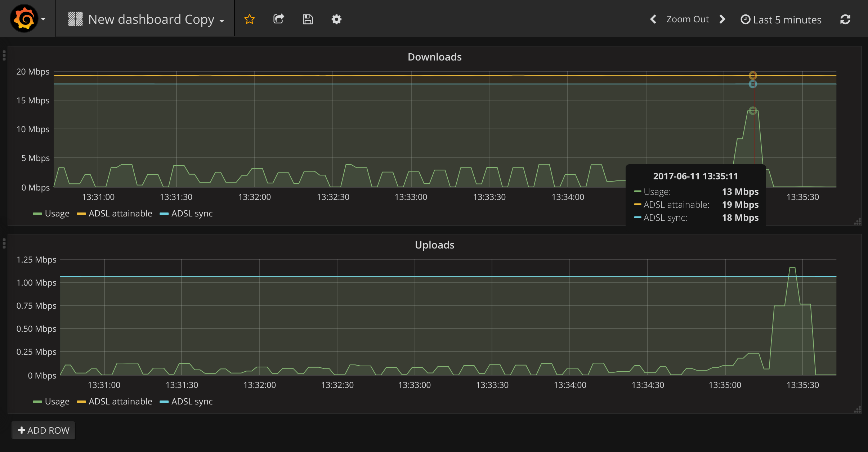This screenshot has width=868, height=452.
Task: Toggle ADSL attainable series in Downloads legend
Action: (x=120, y=214)
